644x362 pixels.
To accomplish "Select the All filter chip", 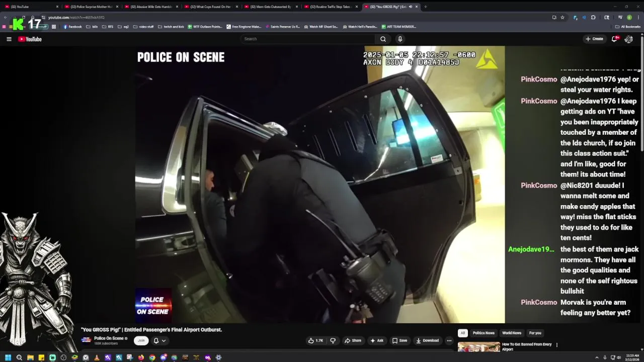I will [x=462, y=333].
